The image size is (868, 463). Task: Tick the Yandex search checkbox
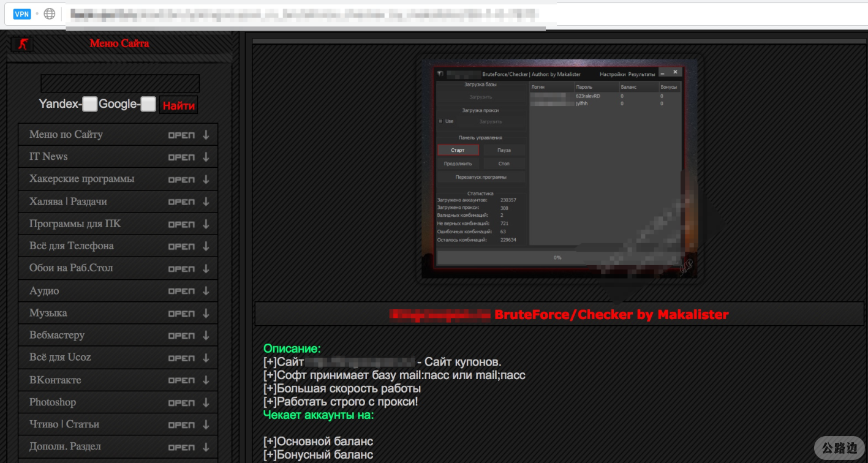point(90,104)
